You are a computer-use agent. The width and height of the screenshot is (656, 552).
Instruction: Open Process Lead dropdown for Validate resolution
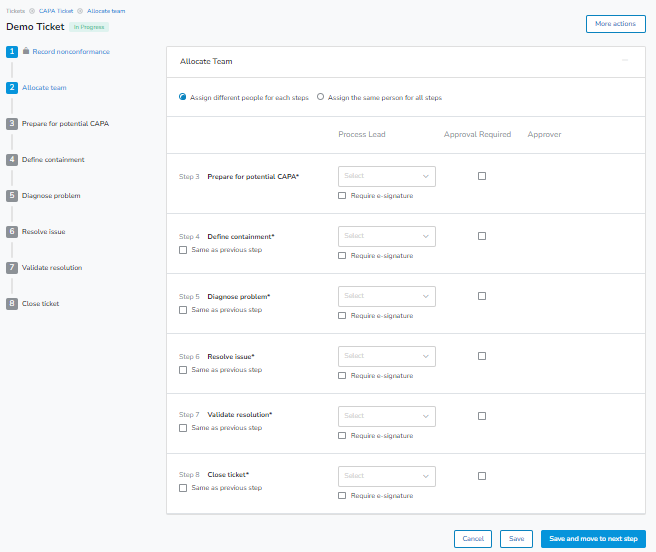point(387,416)
